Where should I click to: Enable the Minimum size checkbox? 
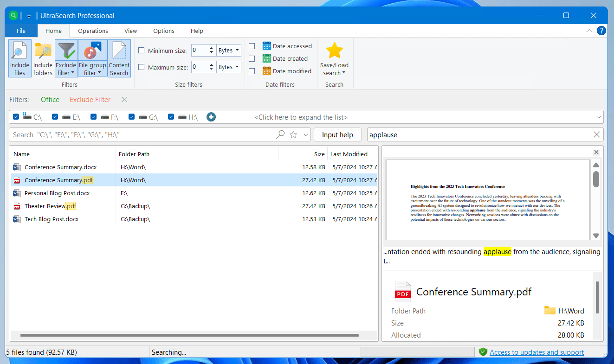click(x=141, y=50)
